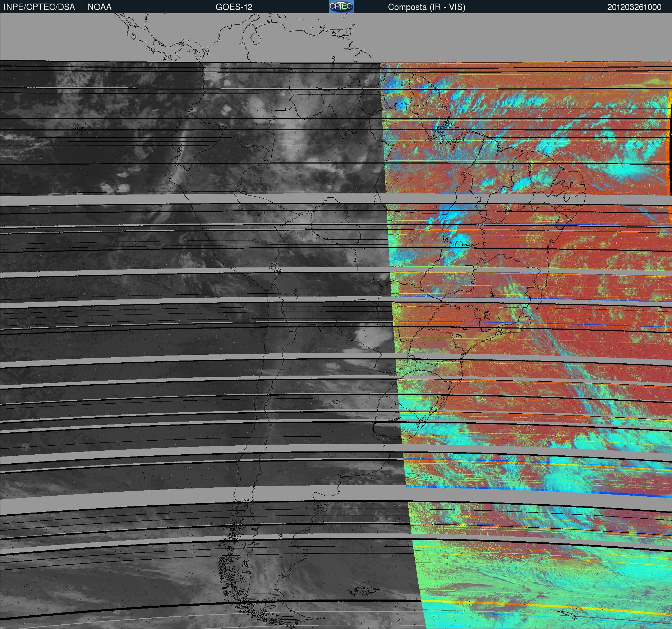Click the small Federal District rectangle in Brazil
Screen dimensions: 672x629
(x=469, y=267)
